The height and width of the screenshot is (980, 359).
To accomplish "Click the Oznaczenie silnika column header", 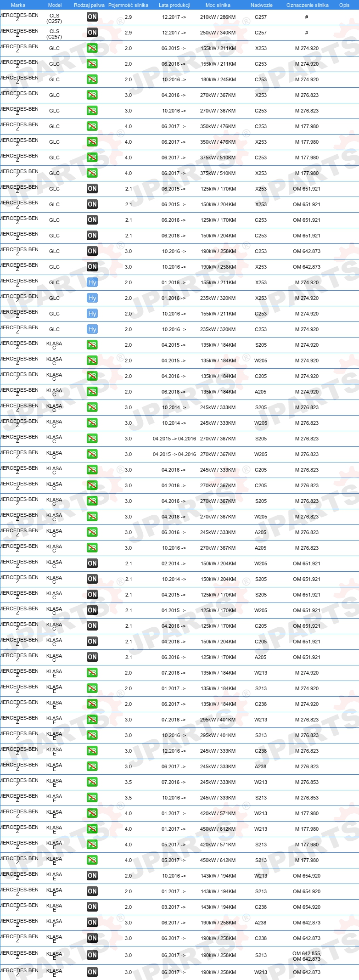I will tap(307, 5).
